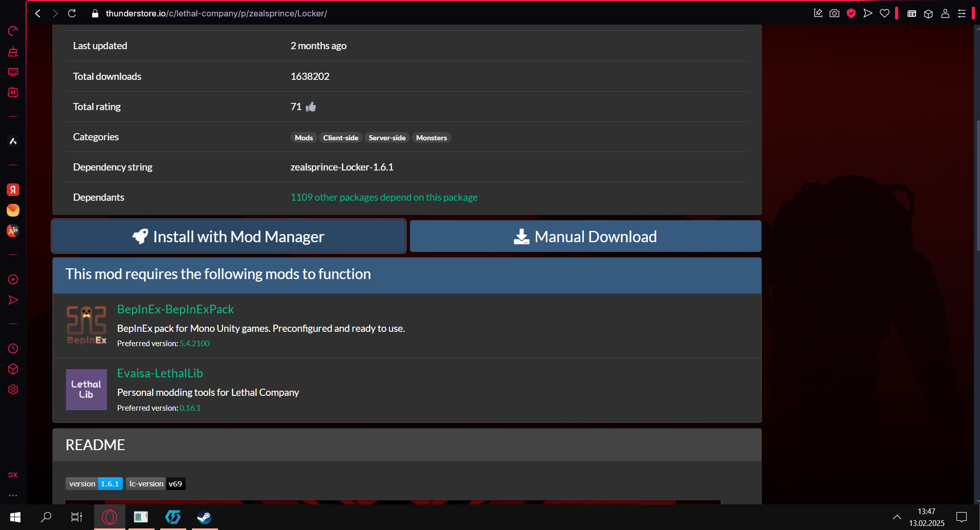Click the page vertical scrollbar
Viewport: 980px width, 530px height.
pos(977,185)
